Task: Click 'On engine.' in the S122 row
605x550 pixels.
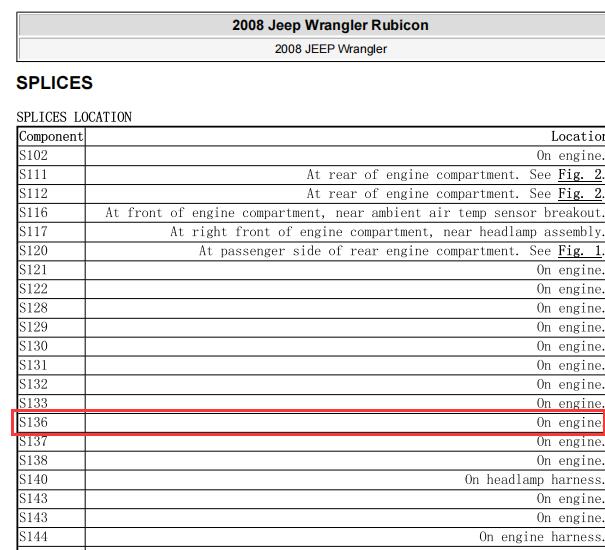Action: 570,289
